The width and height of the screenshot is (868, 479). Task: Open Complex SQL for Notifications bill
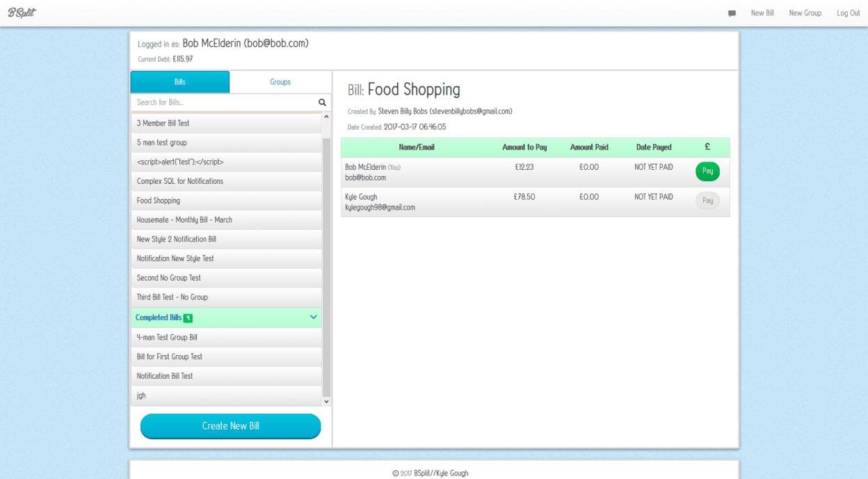coord(226,181)
